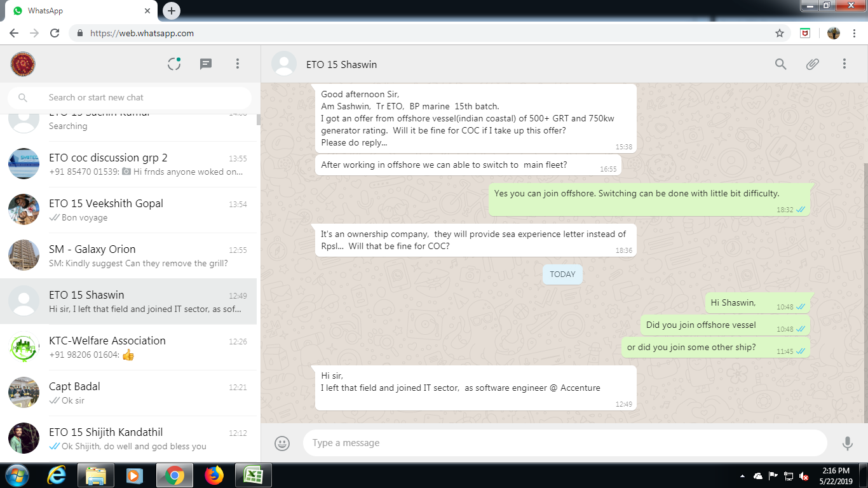This screenshot has width=868, height=488.
Task: Search within the Shaswin conversation
Action: (x=780, y=64)
